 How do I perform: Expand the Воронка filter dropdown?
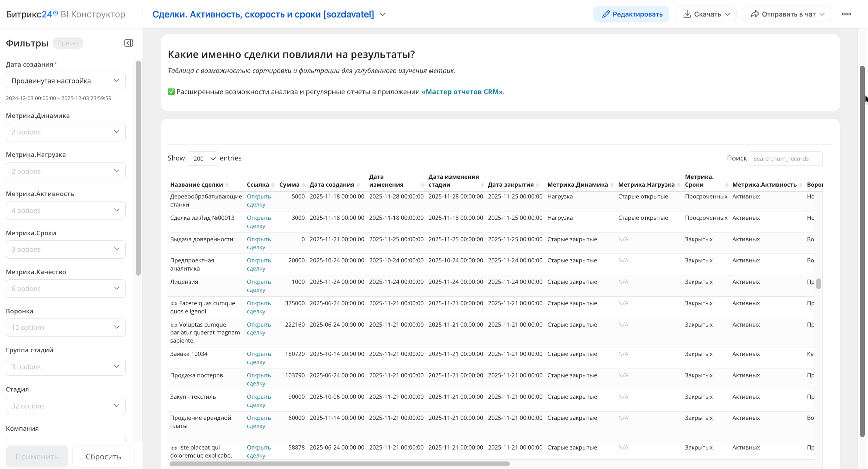coord(66,327)
